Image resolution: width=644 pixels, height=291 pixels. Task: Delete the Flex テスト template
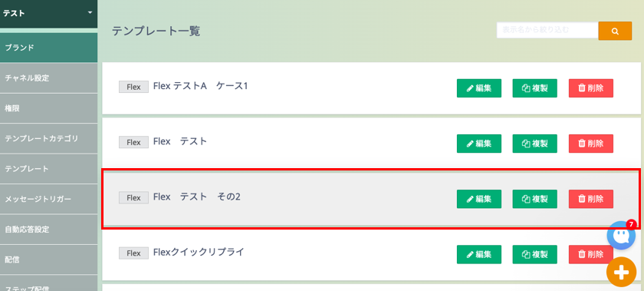pos(590,144)
